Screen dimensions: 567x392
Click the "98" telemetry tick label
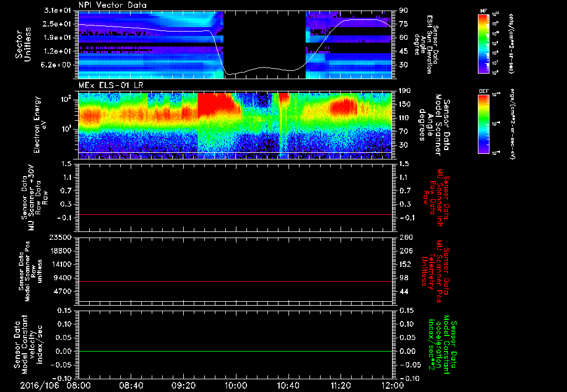pyautogui.click(x=404, y=278)
